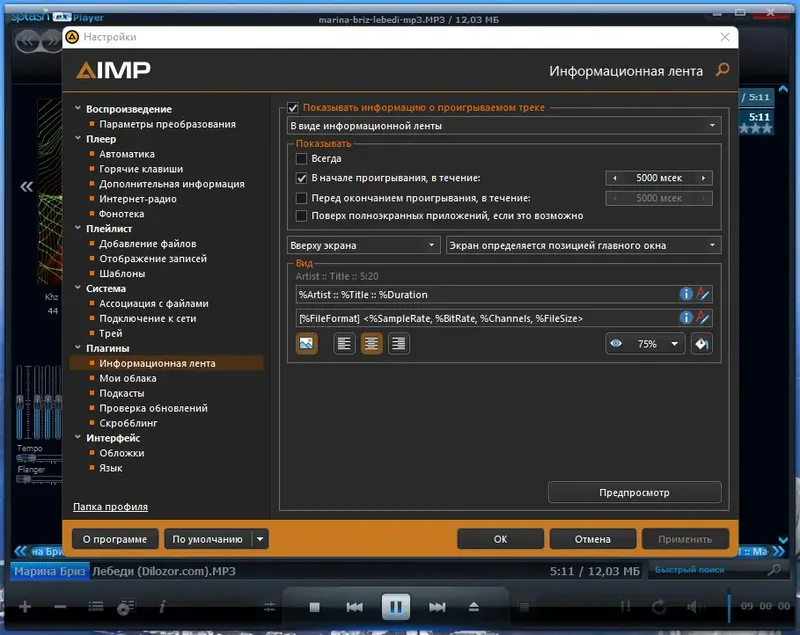800x635 pixels.
Task: Click the Tempo slider in player
Action: [x=39, y=458]
